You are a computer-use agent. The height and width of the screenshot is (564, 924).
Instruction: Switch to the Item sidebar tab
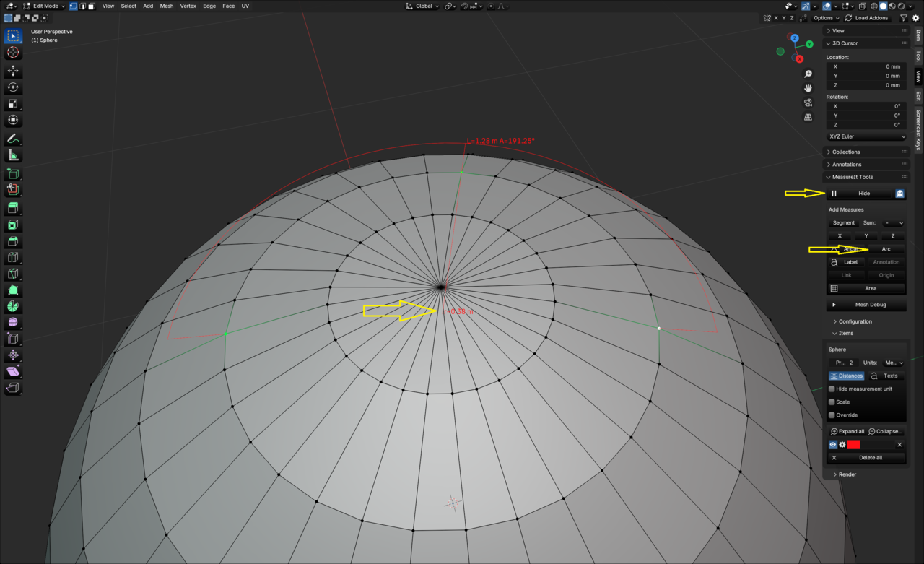tap(918, 35)
